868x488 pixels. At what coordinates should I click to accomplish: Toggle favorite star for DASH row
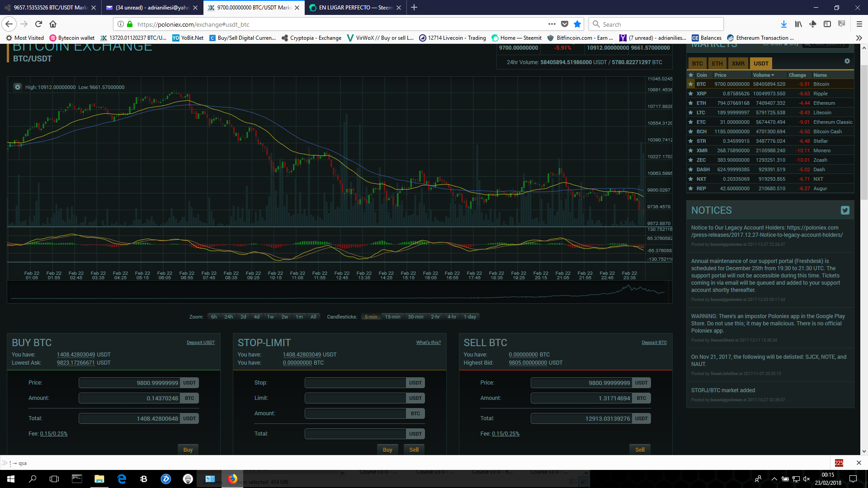click(690, 169)
